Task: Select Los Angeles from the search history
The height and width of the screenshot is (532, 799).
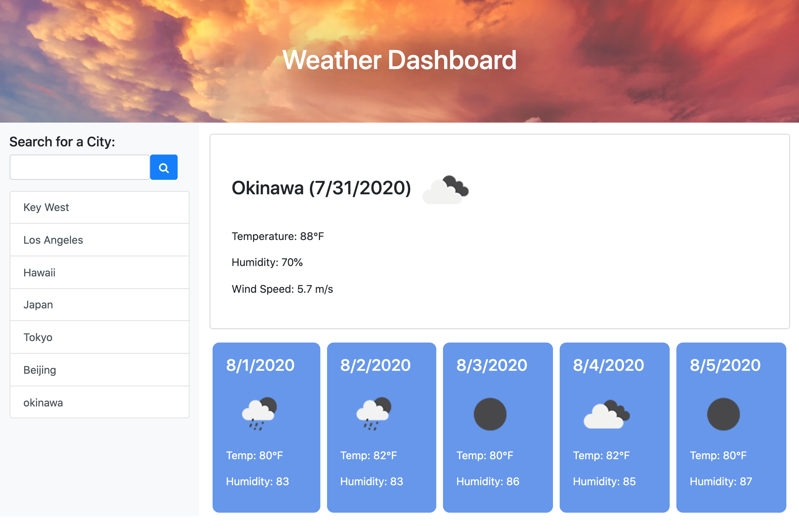Action: coord(99,240)
